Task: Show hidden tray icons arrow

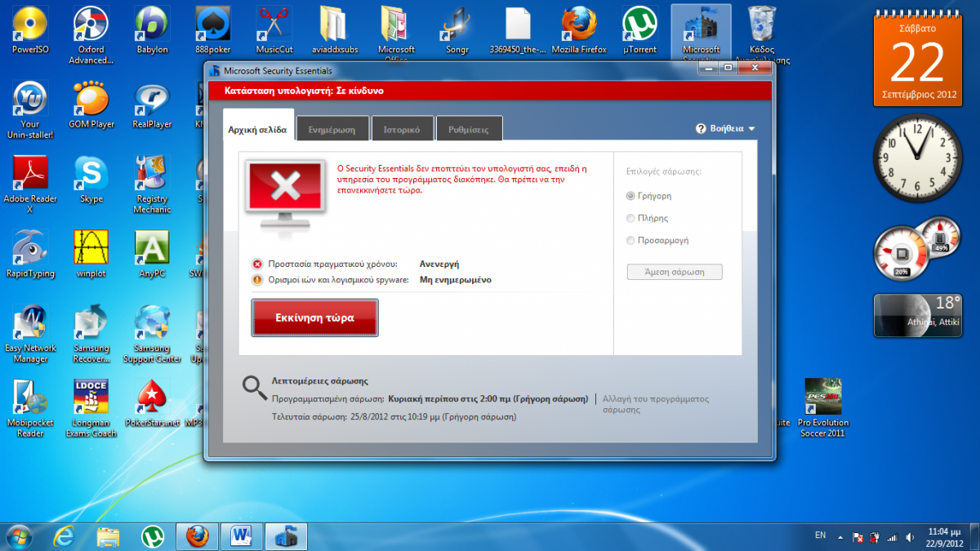Action: pos(840,536)
